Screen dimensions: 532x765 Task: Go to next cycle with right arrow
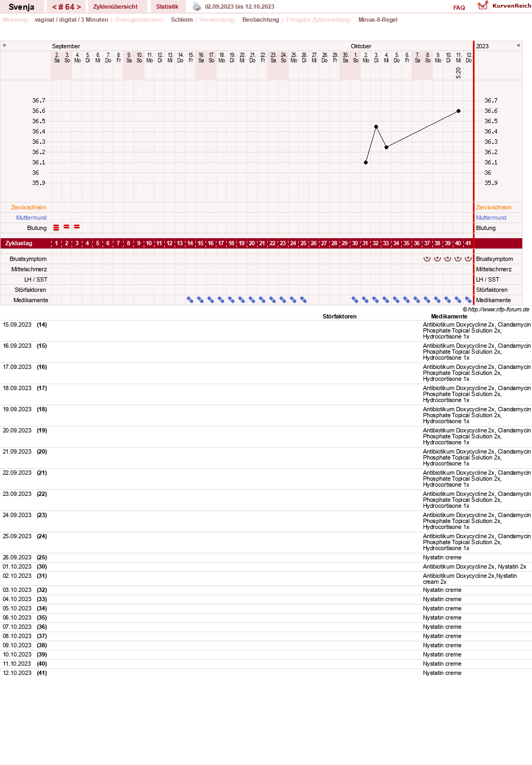[79, 7]
